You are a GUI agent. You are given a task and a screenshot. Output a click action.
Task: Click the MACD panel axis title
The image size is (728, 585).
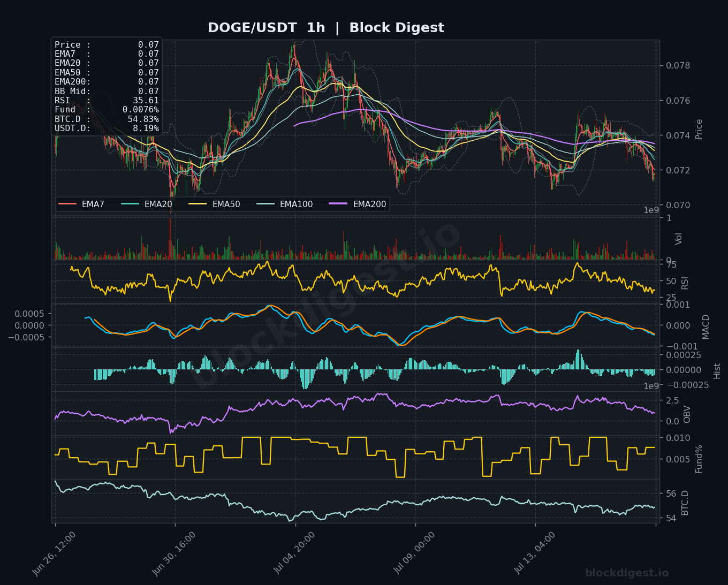tap(706, 326)
